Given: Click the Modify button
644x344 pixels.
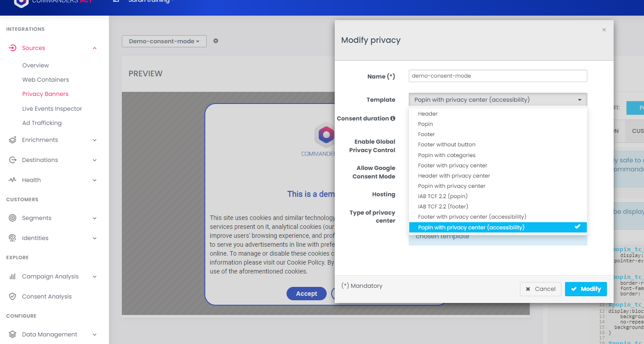Looking at the screenshot, I should 586,289.
